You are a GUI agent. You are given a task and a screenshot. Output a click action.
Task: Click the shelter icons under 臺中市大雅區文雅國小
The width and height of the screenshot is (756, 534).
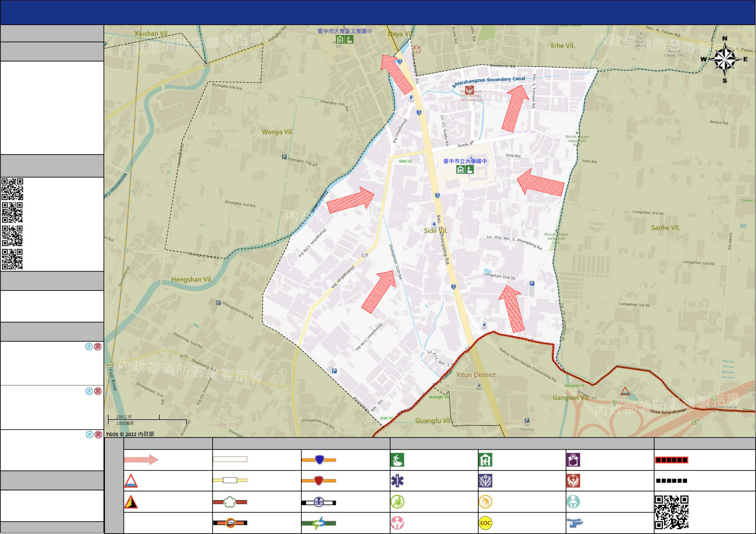(345, 39)
